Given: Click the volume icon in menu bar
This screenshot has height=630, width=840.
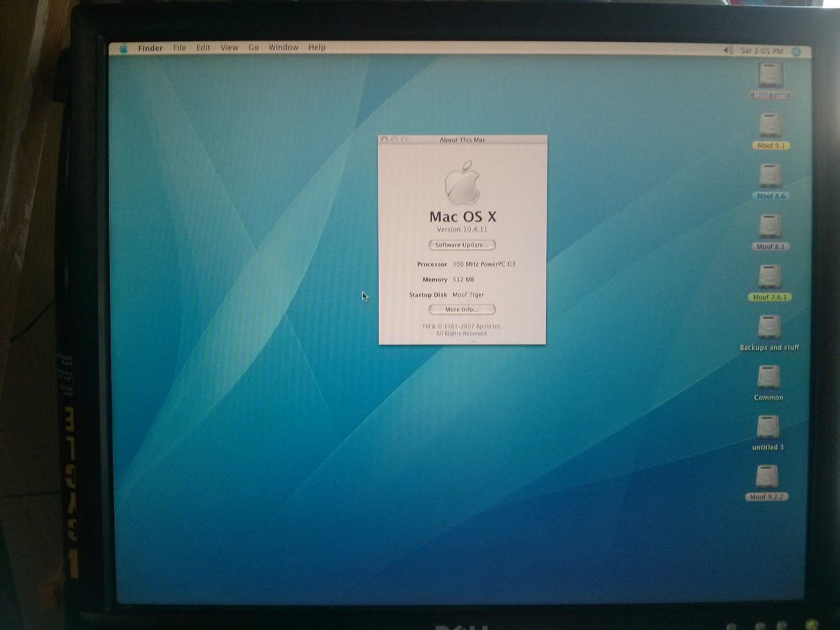Looking at the screenshot, I should [x=728, y=50].
